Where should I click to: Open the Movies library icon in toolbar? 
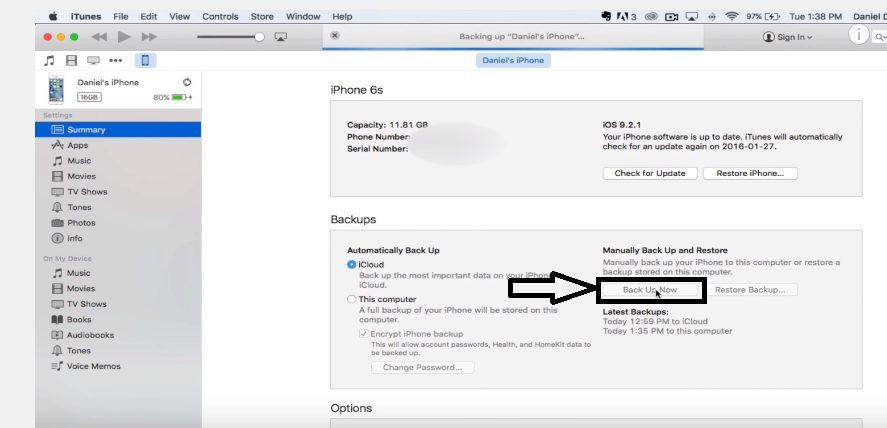click(71, 60)
